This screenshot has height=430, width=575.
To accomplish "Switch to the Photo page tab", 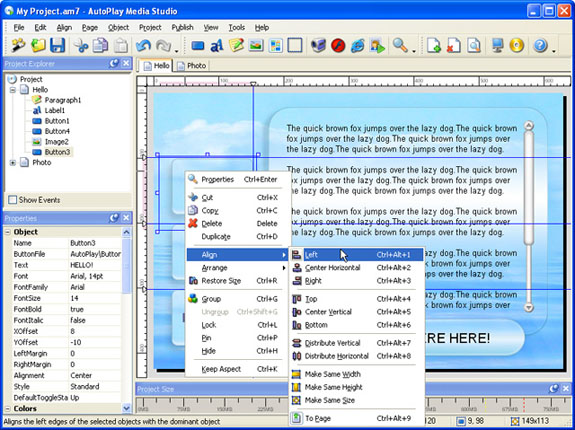I will click(192, 66).
